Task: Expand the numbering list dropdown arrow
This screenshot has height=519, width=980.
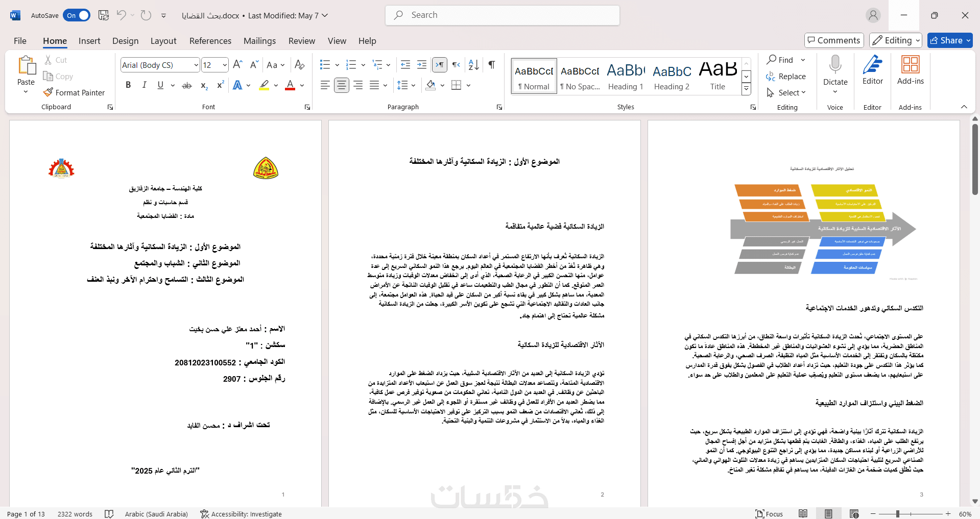Action: [x=363, y=65]
